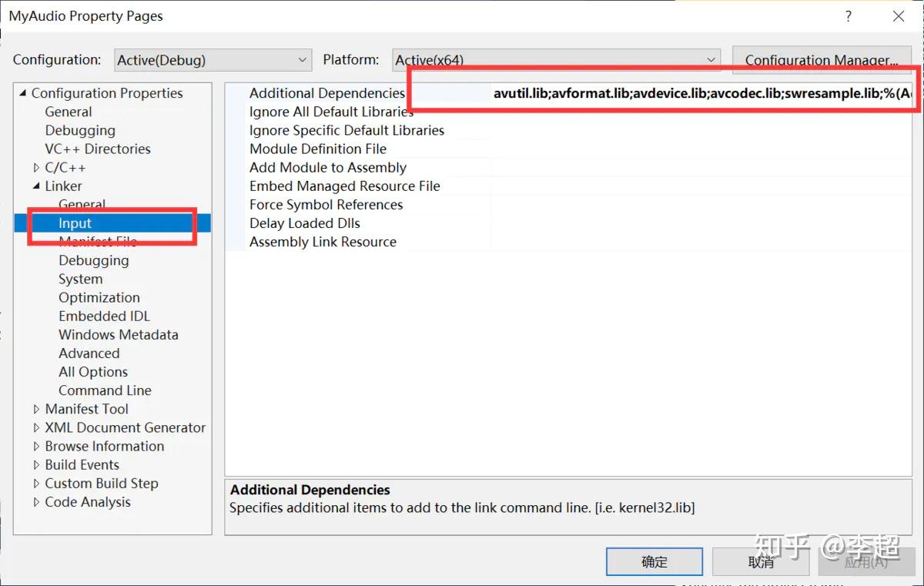Open the Command Line page
Screen dimensions: 924x586
click(x=105, y=390)
